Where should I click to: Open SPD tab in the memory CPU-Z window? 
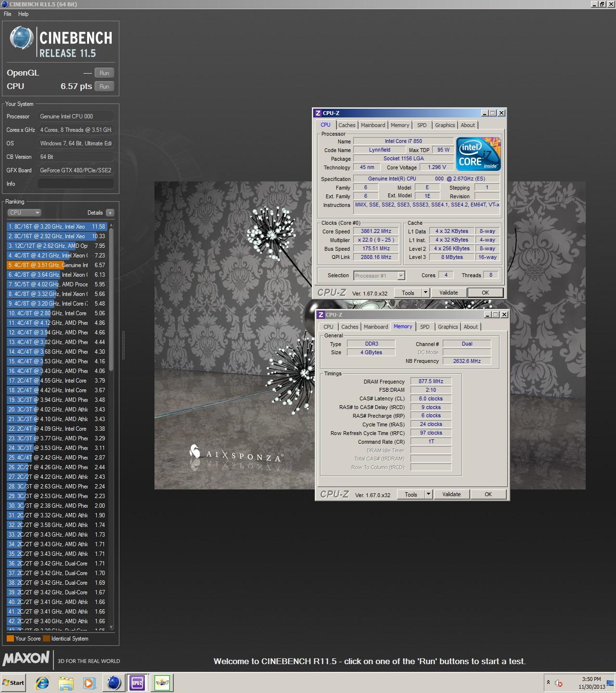(425, 327)
